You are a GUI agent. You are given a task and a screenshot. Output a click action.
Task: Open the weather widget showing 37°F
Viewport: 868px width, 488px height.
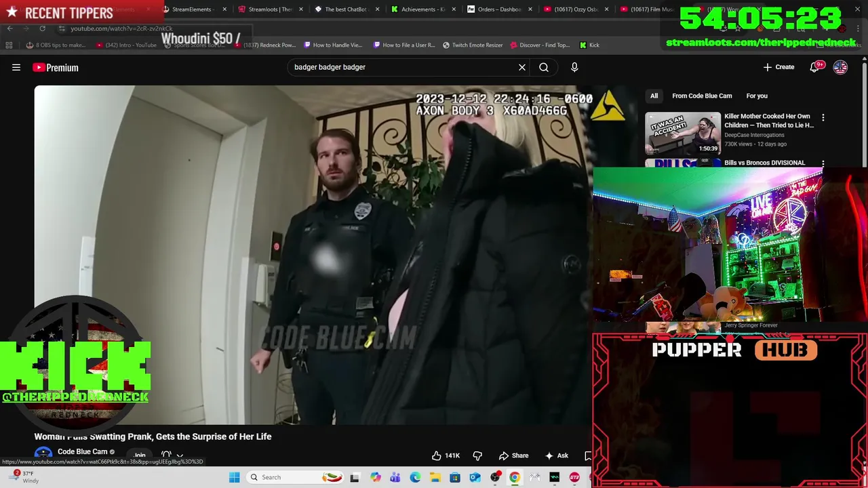click(x=24, y=477)
